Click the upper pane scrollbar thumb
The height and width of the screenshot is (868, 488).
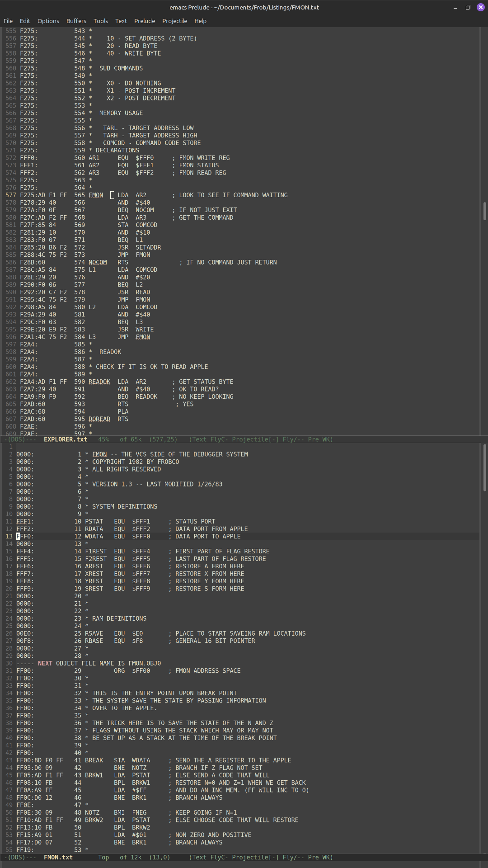click(484, 210)
